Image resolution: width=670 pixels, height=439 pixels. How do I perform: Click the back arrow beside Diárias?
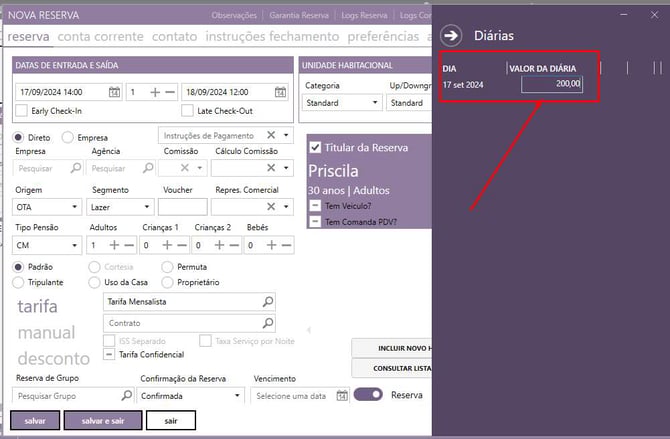(452, 35)
